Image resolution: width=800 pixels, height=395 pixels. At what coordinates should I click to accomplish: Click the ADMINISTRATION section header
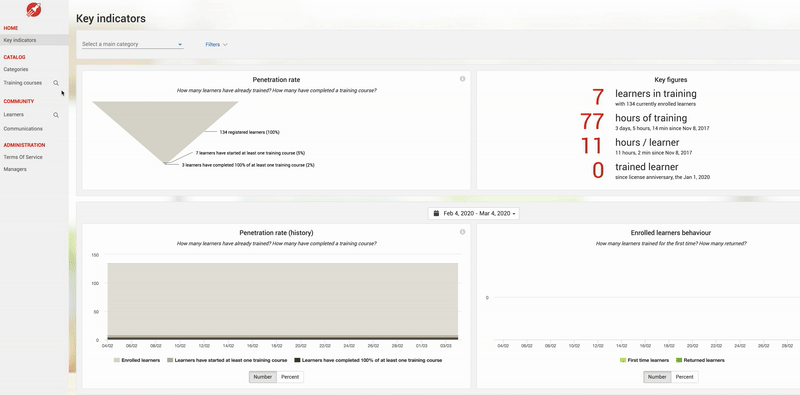(x=24, y=145)
